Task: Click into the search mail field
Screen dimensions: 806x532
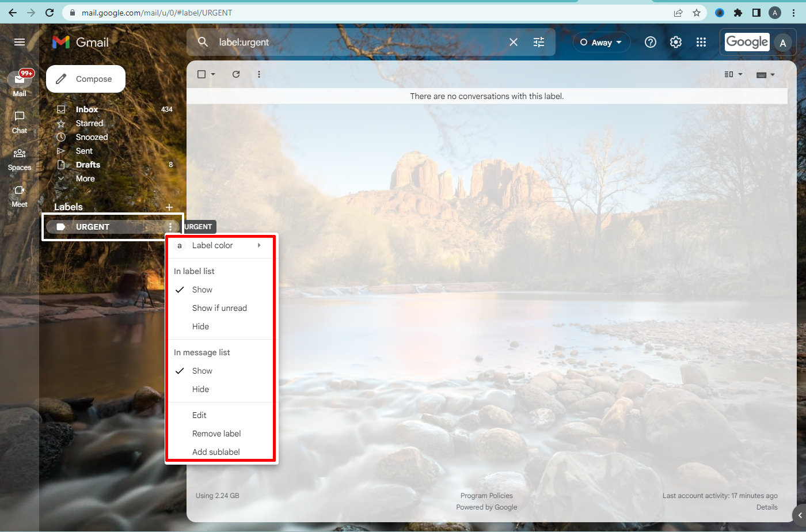Action: coord(357,42)
